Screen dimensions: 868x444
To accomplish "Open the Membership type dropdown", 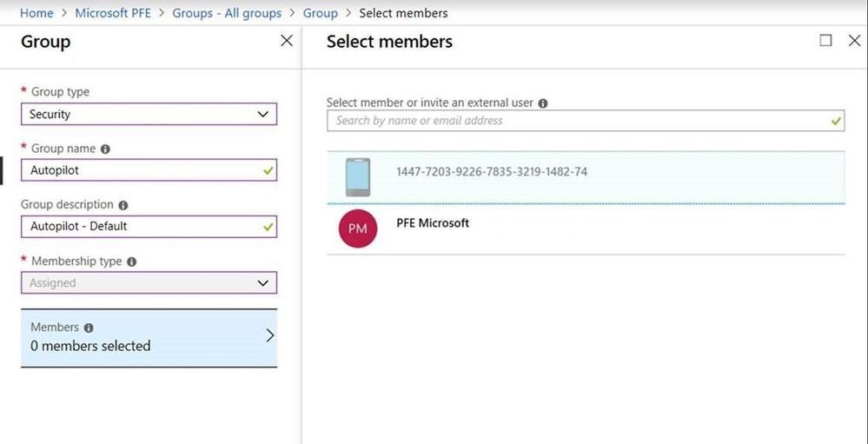I will pyautogui.click(x=149, y=282).
